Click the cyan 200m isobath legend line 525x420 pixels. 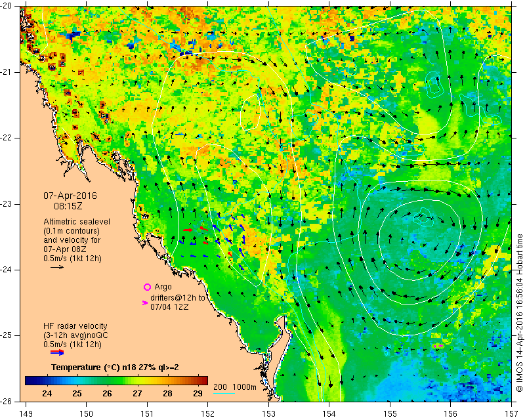tap(224, 393)
